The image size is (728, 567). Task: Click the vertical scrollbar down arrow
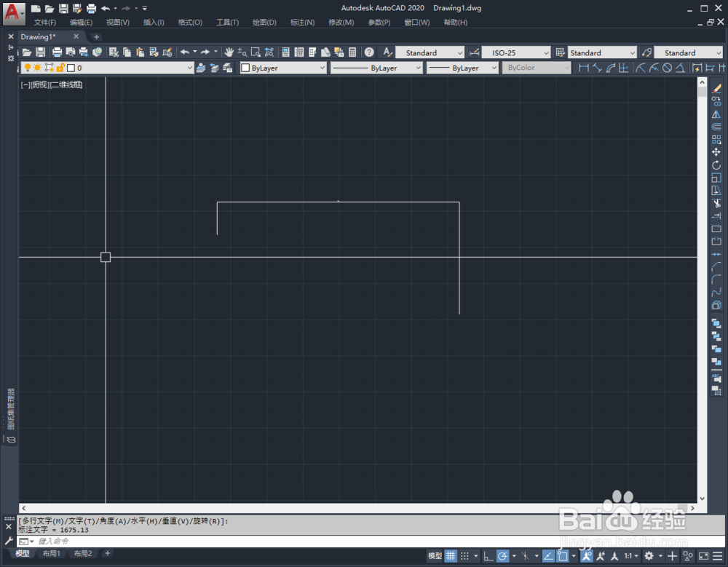click(702, 499)
